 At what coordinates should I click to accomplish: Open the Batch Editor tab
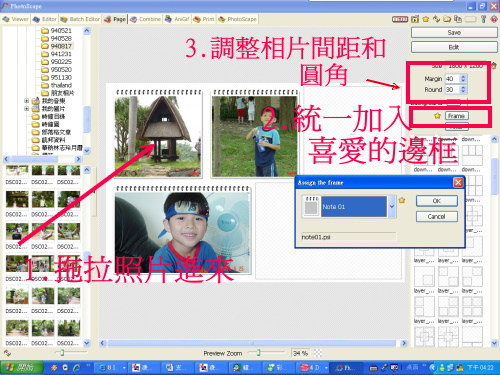click(80, 19)
